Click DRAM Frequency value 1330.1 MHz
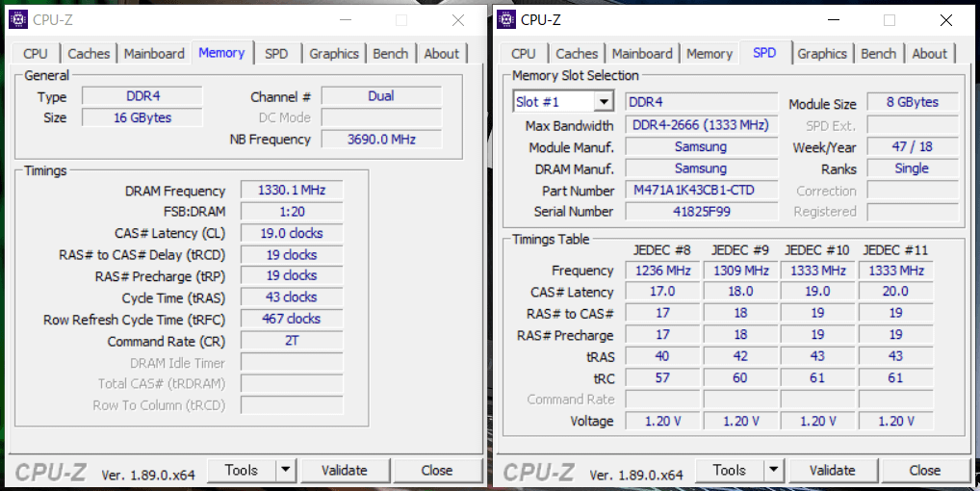The height and width of the screenshot is (491, 980). [292, 190]
